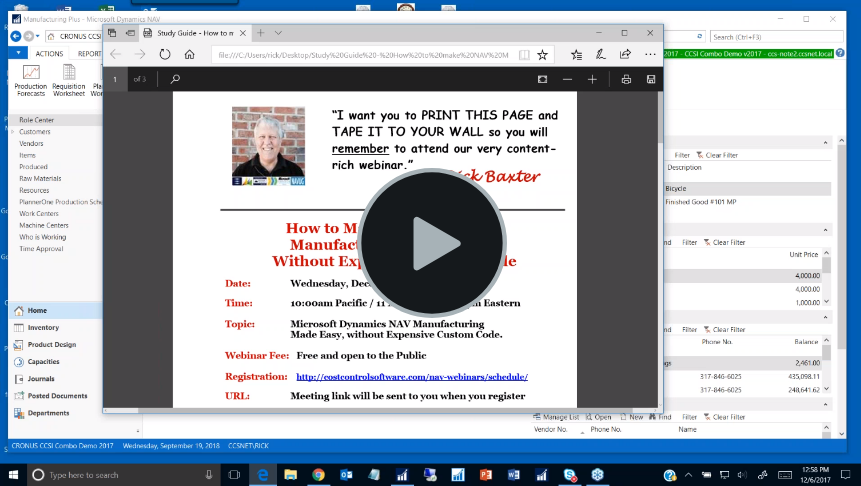This screenshot has height=486, width=861.
Task: Select the Home navigation button
Action: point(55,311)
